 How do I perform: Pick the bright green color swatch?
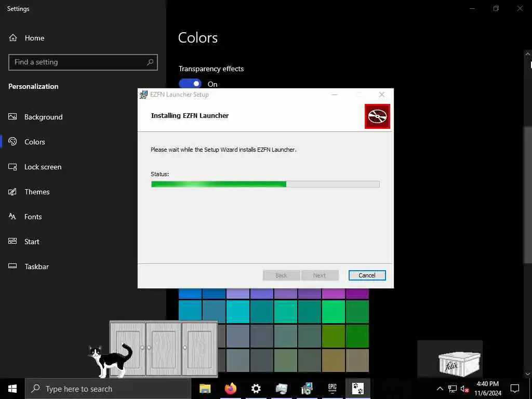tap(333, 312)
